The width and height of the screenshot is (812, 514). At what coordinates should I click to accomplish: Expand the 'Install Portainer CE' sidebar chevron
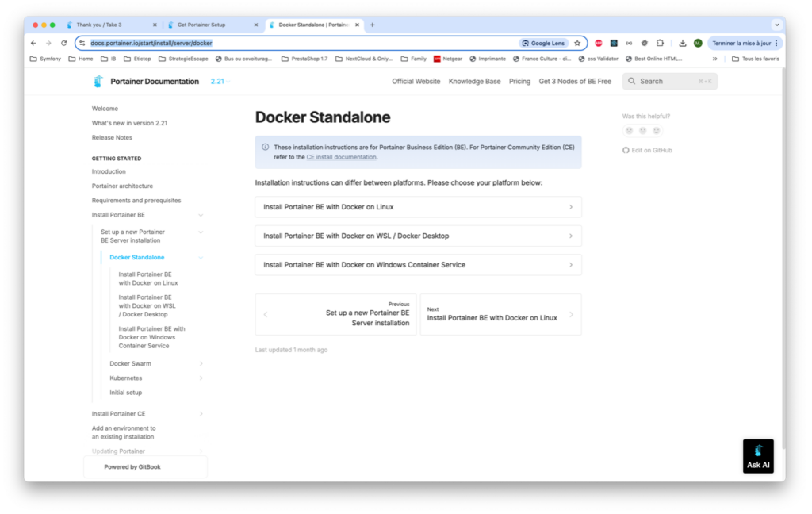click(x=201, y=414)
